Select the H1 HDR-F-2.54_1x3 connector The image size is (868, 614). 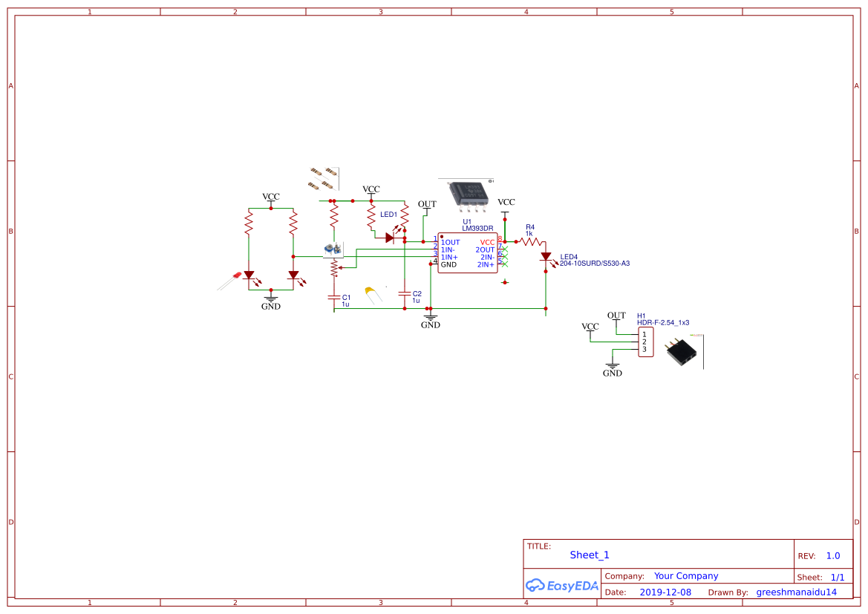[x=645, y=341]
